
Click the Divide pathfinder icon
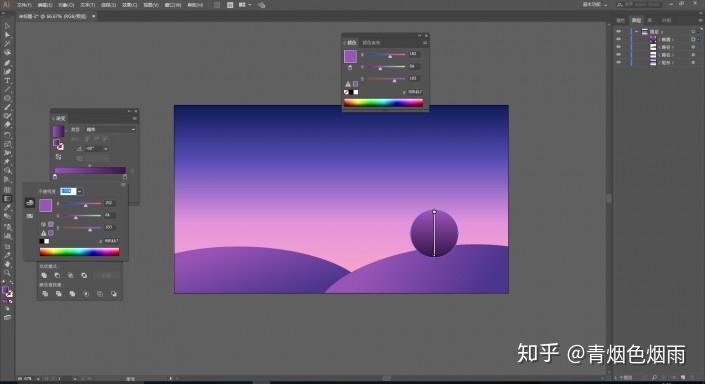(x=45, y=294)
